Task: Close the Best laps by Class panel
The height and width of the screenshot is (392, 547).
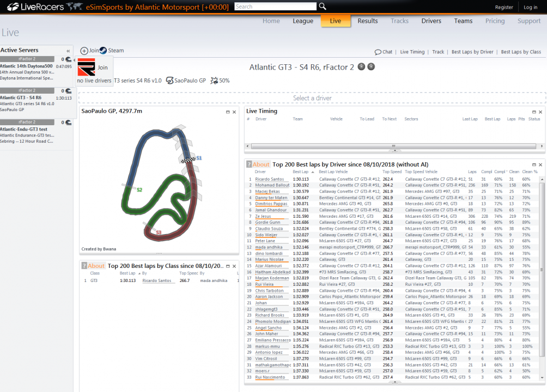Action: pos(234,266)
